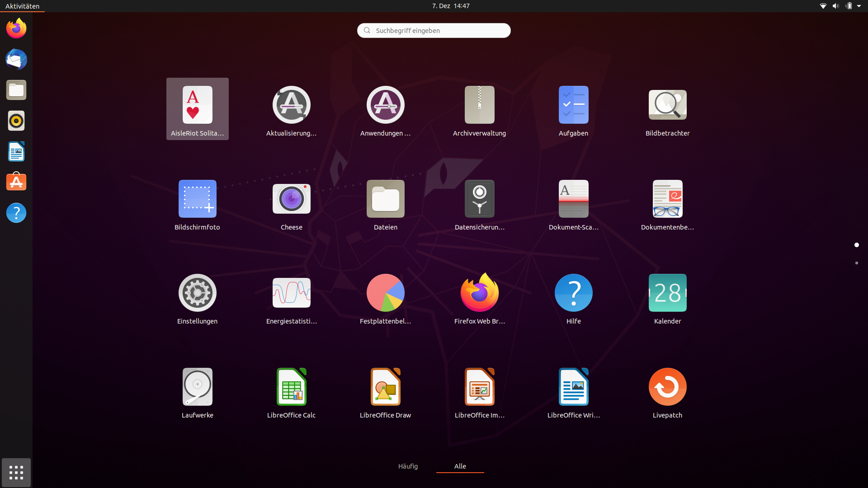Switch to the Häufig tab

(x=408, y=466)
